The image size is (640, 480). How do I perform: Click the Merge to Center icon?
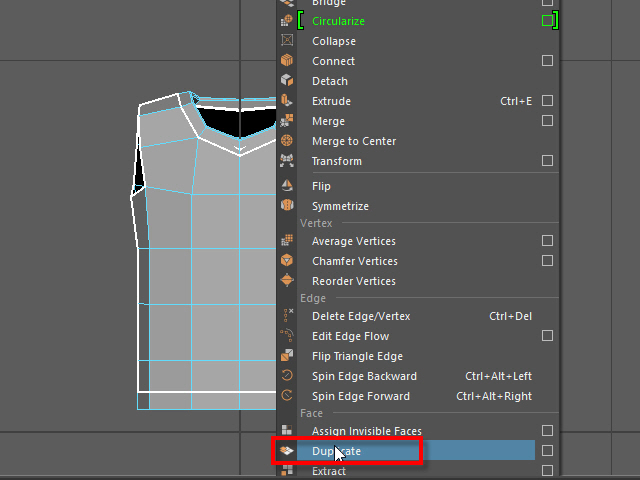tap(287, 141)
